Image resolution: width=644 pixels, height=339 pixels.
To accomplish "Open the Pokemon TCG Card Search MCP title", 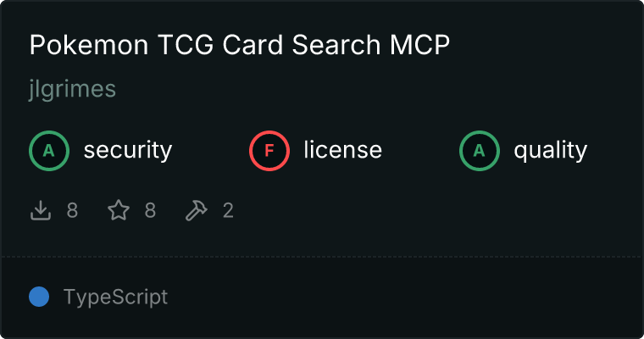I will [240, 44].
